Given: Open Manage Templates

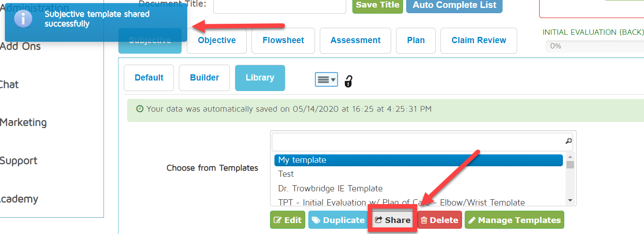Looking at the screenshot, I should click(x=514, y=220).
